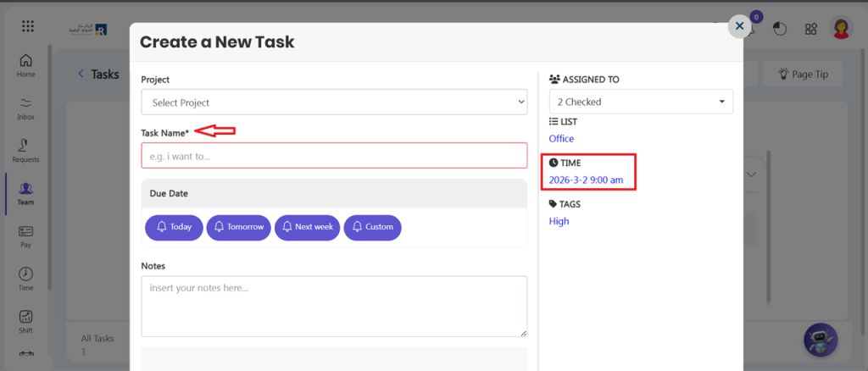The image size is (868, 371).
Task: Choose the Tomorrow due date button
Action: [x=238, y=227]
